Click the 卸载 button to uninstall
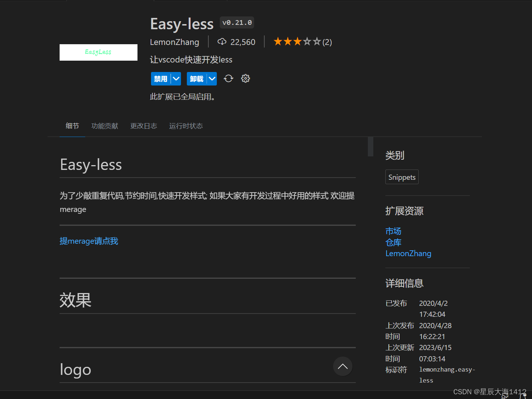Viewport: 532px width, 399px height. click(196, 78)
